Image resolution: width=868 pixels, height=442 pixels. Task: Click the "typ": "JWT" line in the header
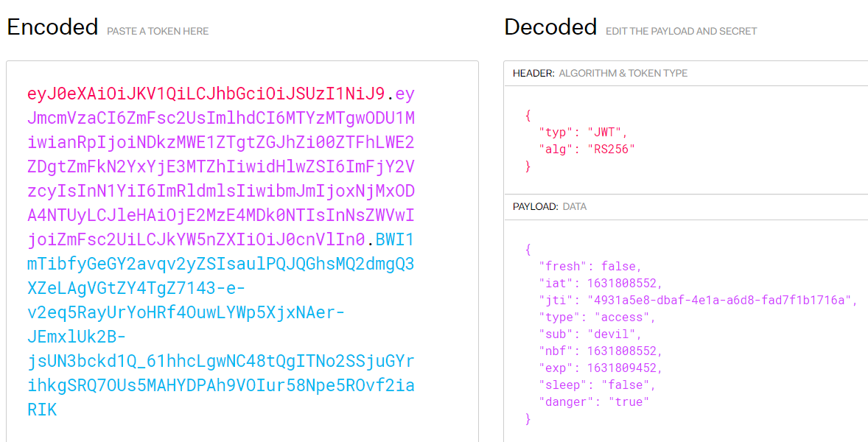pyautogui.click(x=584, y=133)
